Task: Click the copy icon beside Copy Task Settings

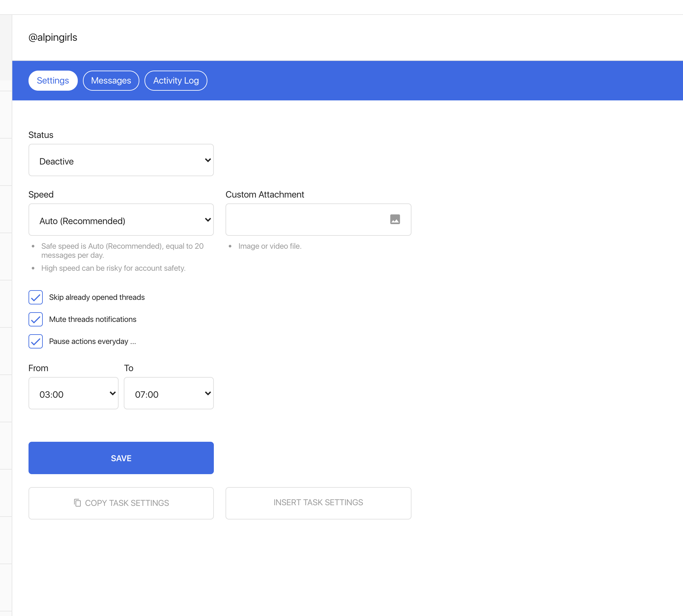Action: [x=77, y=503]
